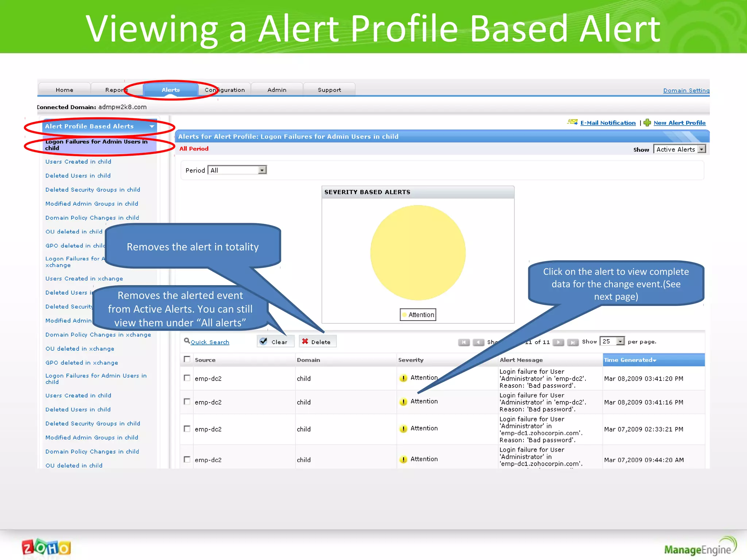Click the Delete button

coord(317,342)
